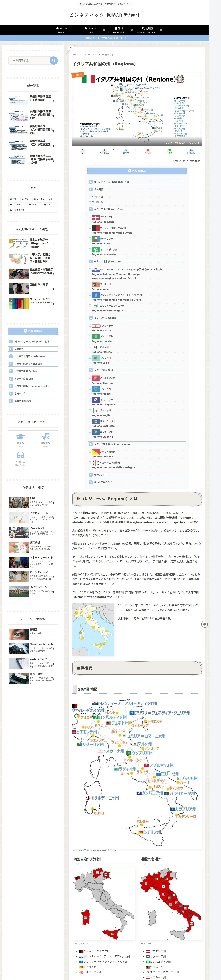This screenshot has width=221, height=980.
Task: Open sidebar contents link あわせて読みたい
Action: coord(23,401)
